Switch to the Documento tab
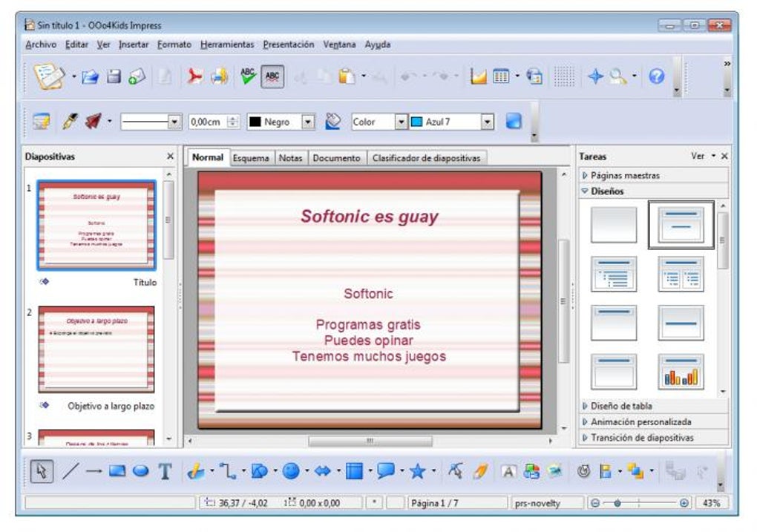The width and height of the screenshot is (757, 532). coord(336,158)
